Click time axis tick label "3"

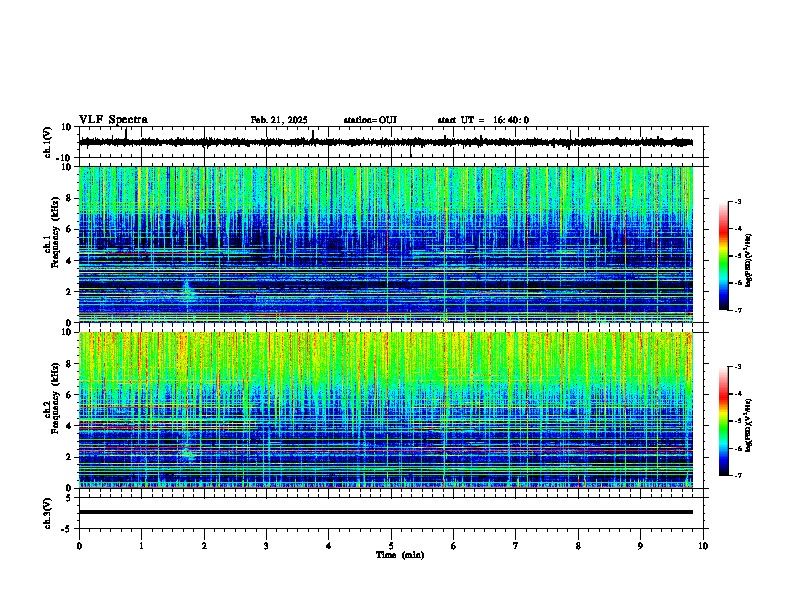[x=266, y=546]
